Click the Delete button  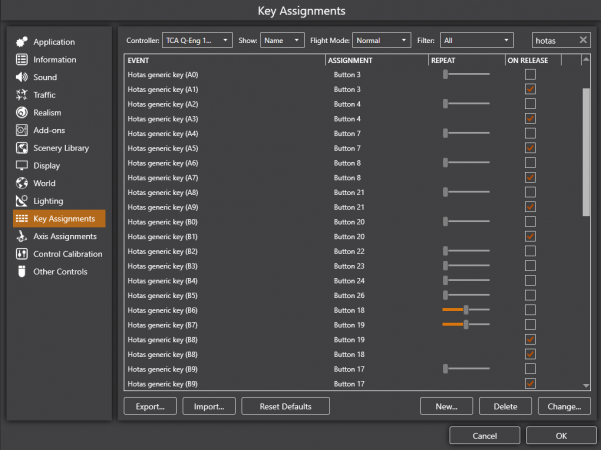click(x=505, y=406)
